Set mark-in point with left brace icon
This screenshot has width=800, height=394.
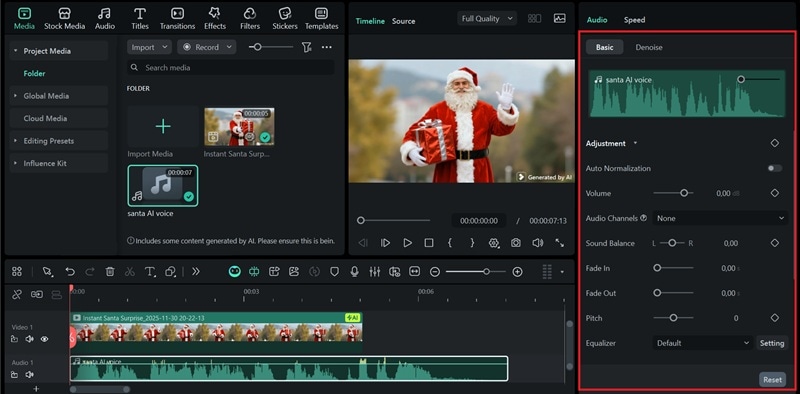pyautogui.click(x=450, y=243)
